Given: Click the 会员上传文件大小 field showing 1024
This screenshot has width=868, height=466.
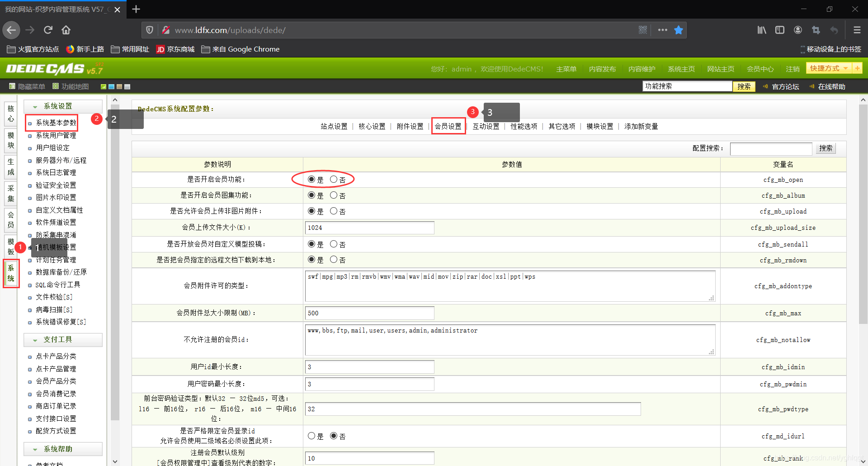Looking at the screenshot, I should click(370, 228).
